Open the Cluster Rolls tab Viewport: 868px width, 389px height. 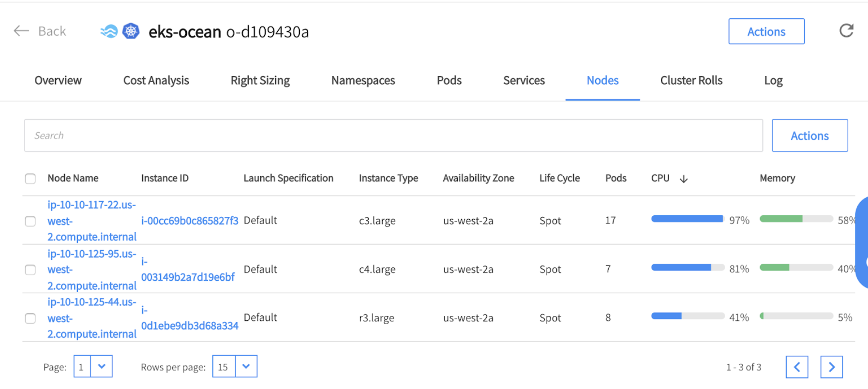691,80
